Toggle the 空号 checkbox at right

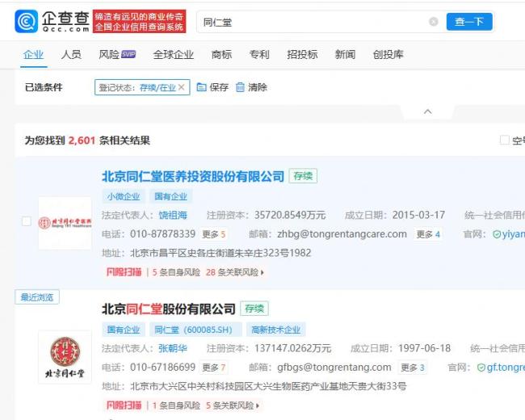(x=505, y=141)
